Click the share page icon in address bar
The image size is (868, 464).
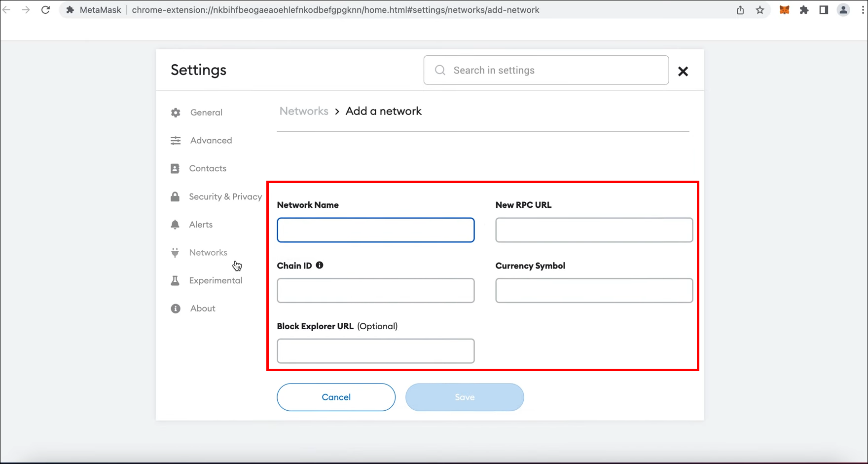click(740, 10)
